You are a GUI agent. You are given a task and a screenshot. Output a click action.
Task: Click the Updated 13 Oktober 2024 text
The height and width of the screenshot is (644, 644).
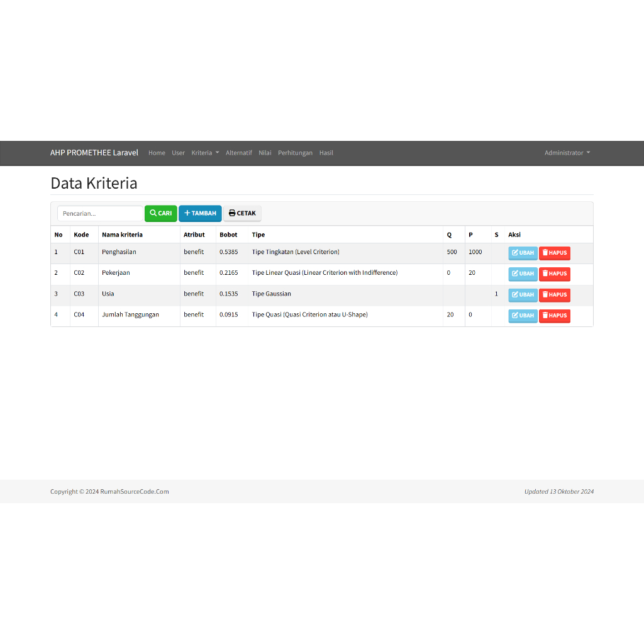click(559, 492)
